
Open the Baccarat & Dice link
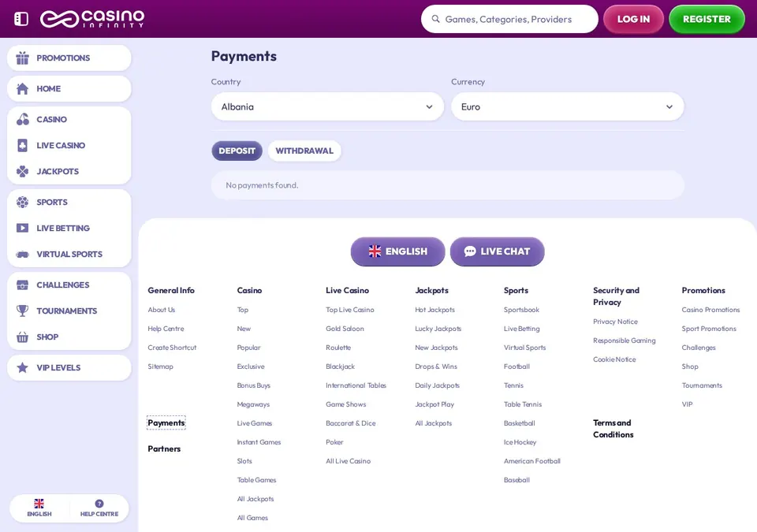[350, 423]
